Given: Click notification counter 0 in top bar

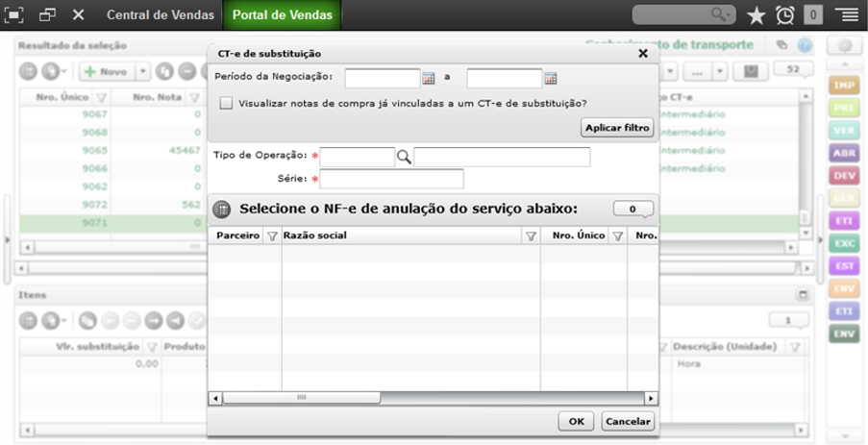Looking at the screenshot, I should coord(812,15).
